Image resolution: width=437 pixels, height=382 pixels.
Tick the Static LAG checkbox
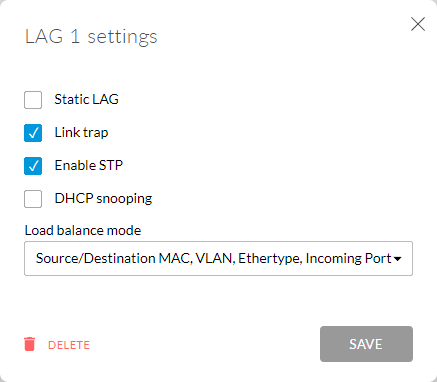[x=33, y=100]
